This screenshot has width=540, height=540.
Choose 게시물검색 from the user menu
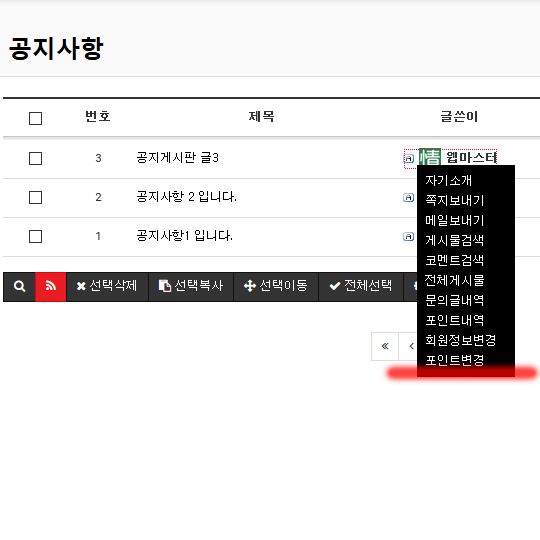455,240
